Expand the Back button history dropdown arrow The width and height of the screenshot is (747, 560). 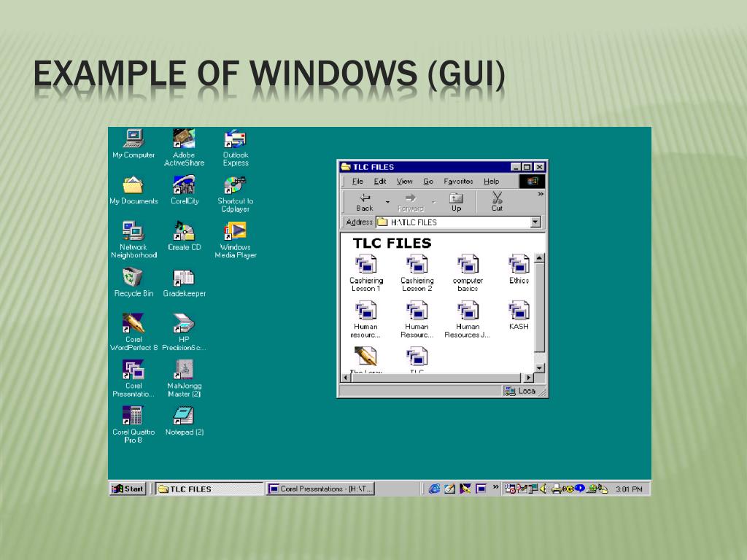(387, 202)
